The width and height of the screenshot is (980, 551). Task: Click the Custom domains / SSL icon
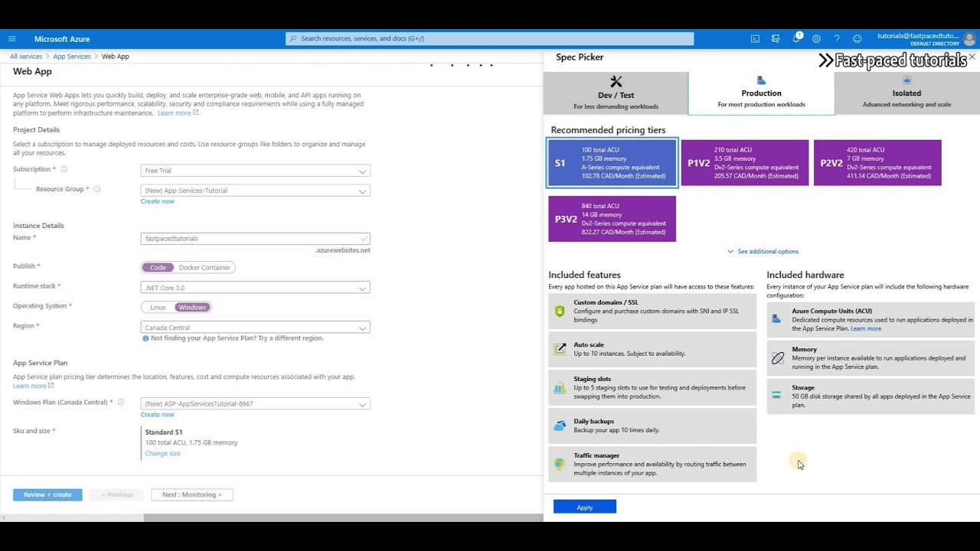[560, 311]
